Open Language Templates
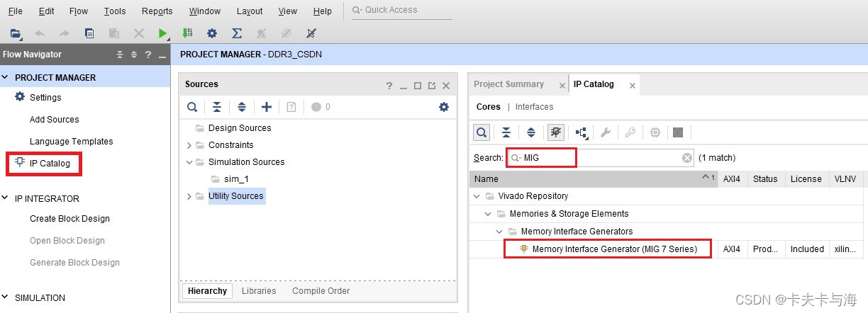Viewport: 868px width, 313px height. click(x=71, y=142)
